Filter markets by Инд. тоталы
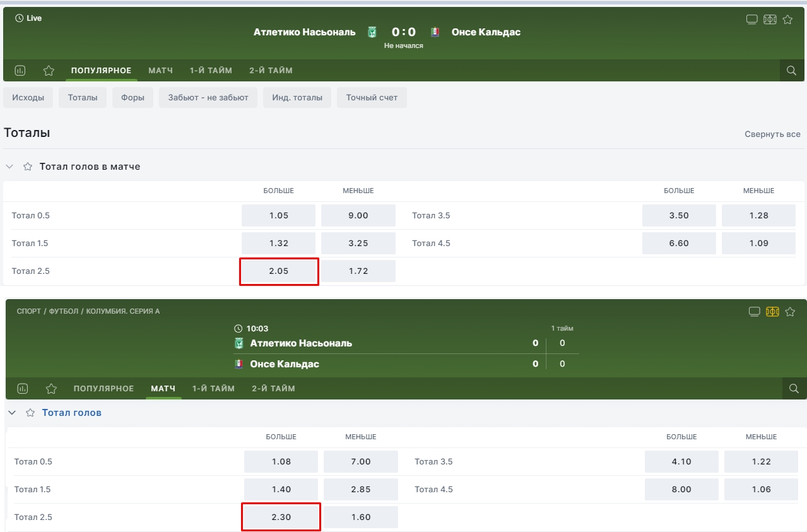Viewport: 807px width, 532px height. [297, 98]
